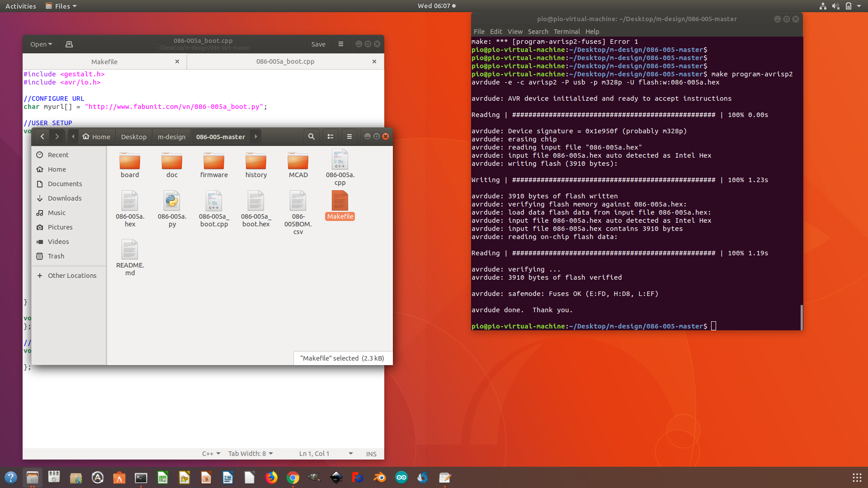Screen dimensions: 868x488
Task: Open the Terminal's File menu
Action: tap(479, 32)
